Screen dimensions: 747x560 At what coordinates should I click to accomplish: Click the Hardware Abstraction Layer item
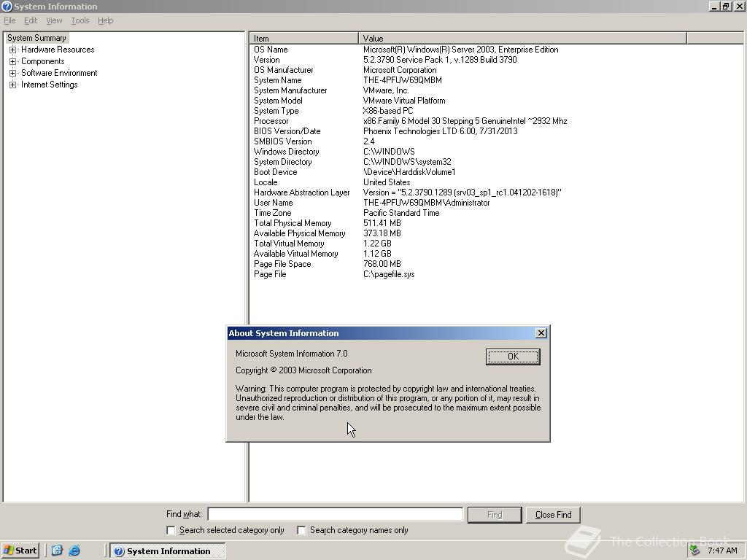click(x=301, y=192)
